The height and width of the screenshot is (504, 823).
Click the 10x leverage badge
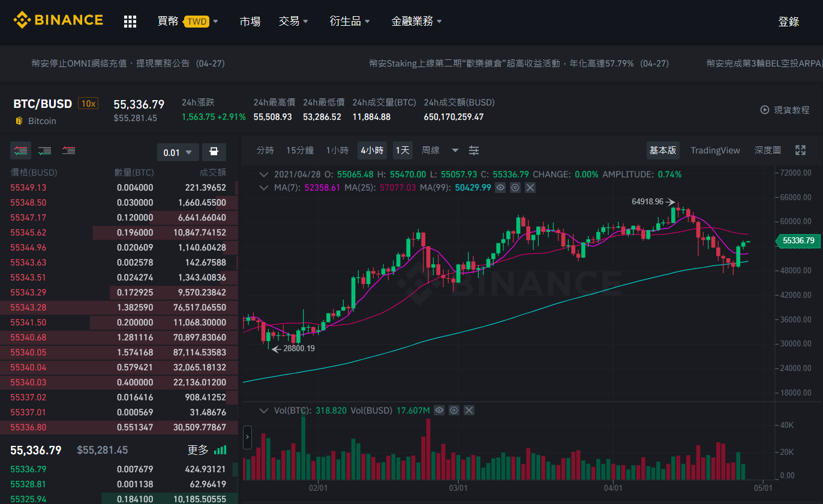tap(88, 104)
